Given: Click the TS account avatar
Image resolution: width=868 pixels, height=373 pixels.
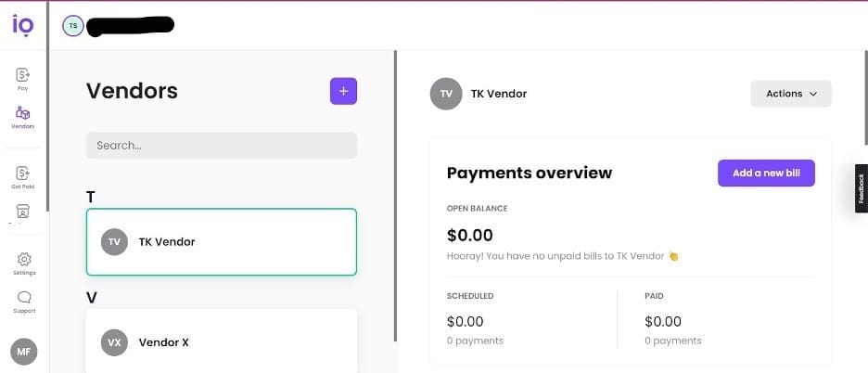Looking at the screenshot, I should coord(72,26).
